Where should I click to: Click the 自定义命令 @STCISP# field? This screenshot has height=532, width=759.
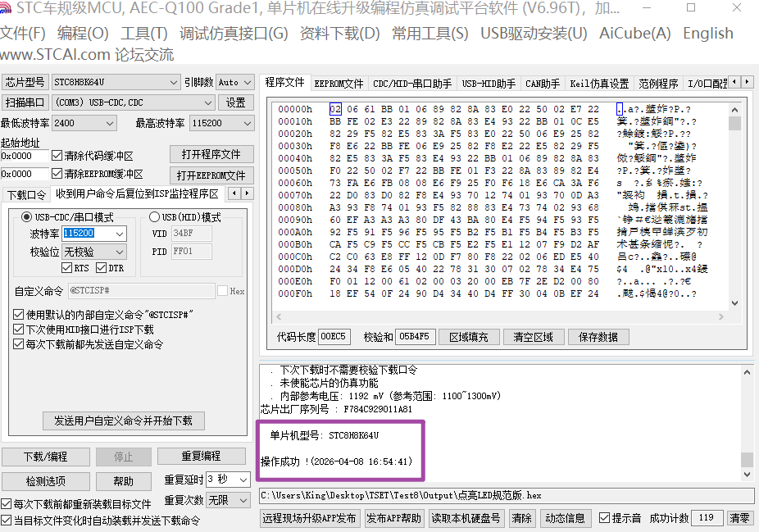[141, 290]
